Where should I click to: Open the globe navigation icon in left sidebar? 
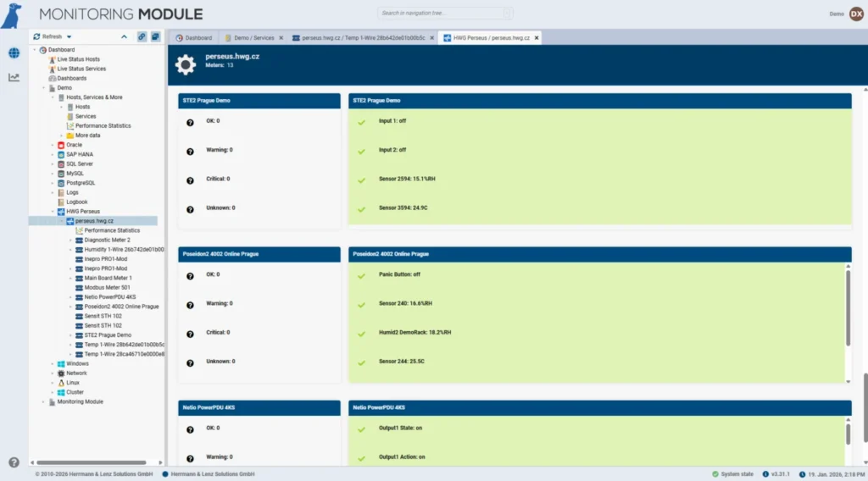tap(14, 53)
